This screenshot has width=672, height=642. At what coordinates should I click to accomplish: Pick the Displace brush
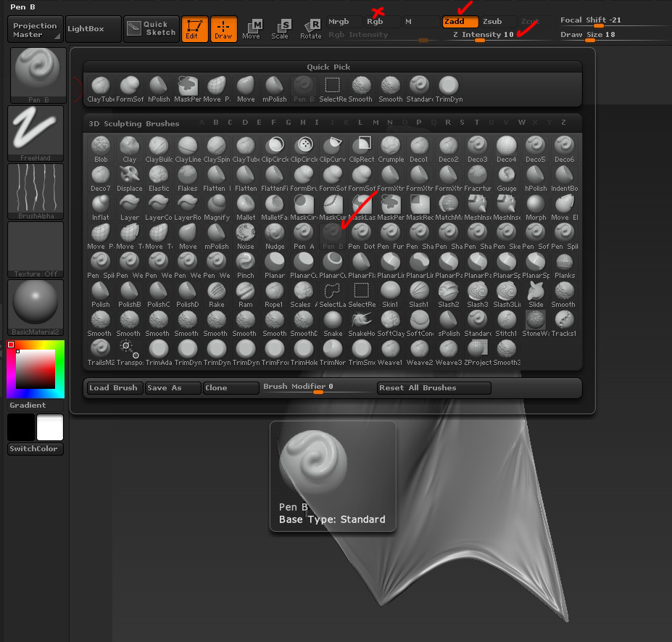[130, 179]
